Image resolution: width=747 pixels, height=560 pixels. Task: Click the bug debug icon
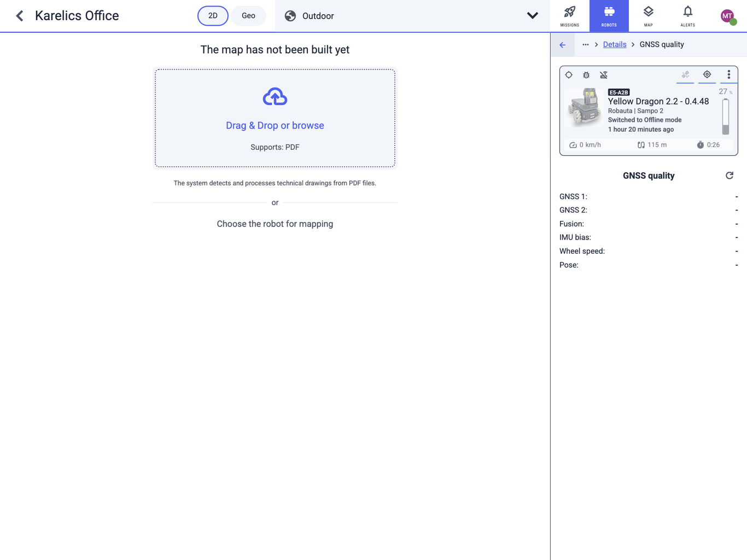coord(586,75)
